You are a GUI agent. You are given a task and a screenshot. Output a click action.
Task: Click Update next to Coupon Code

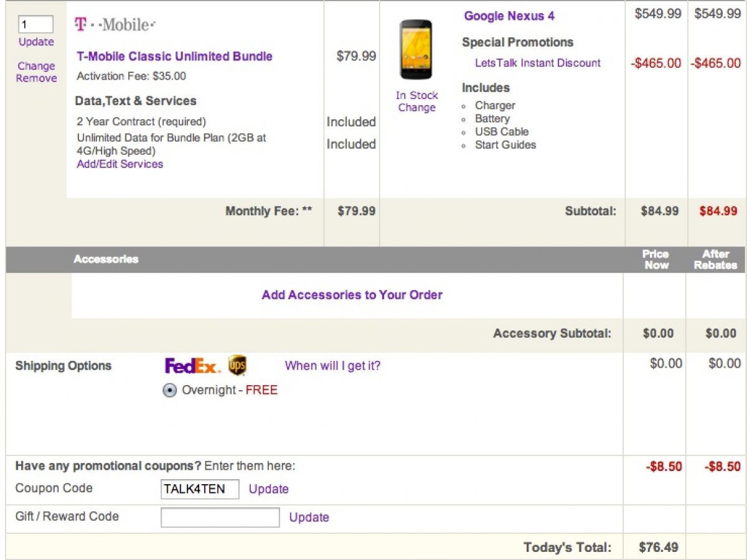pos(269,489)
